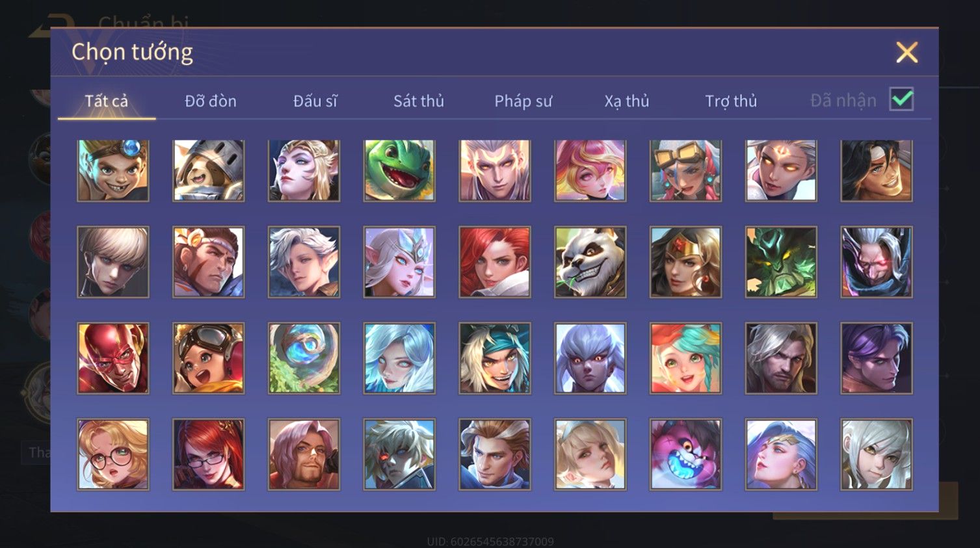The width and height of the screenshot is (980, 548).
Task: Pick the purple grinning cat hero
Action: pos(685,454)
